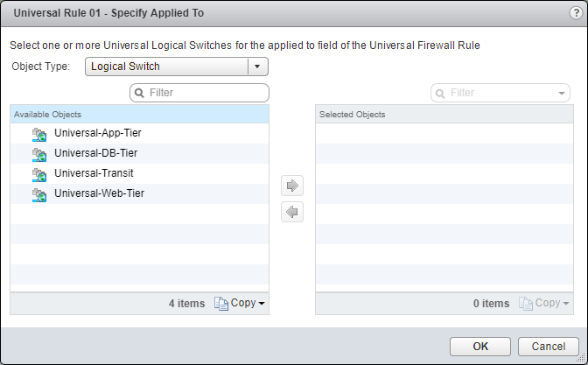Click the Universal-Web-Tier switch icon

tap(38, 193)
